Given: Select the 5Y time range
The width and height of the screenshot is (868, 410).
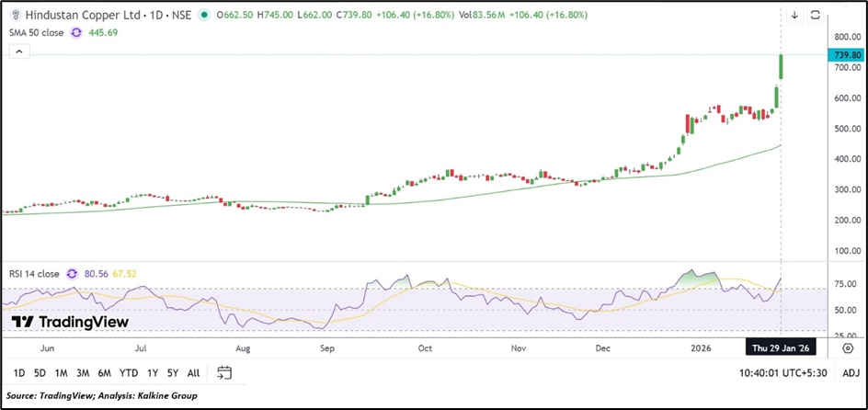Looking at the screenshot, I should (173, 372).
